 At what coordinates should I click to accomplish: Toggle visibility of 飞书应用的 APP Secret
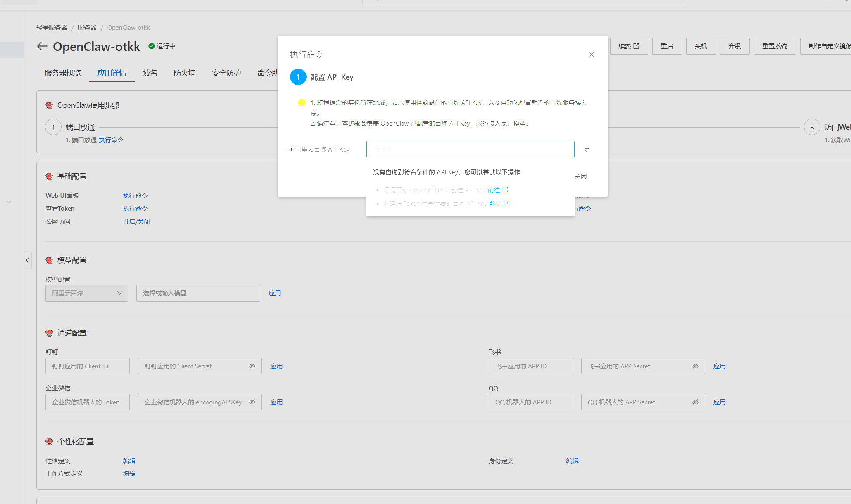coord(695,366)
